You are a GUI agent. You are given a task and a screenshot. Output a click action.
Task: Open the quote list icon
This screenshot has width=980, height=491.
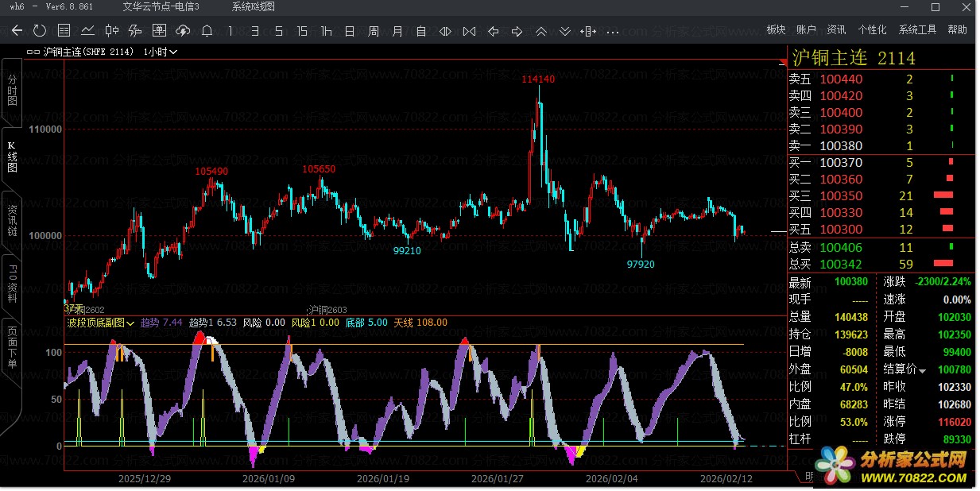(64, 31)
